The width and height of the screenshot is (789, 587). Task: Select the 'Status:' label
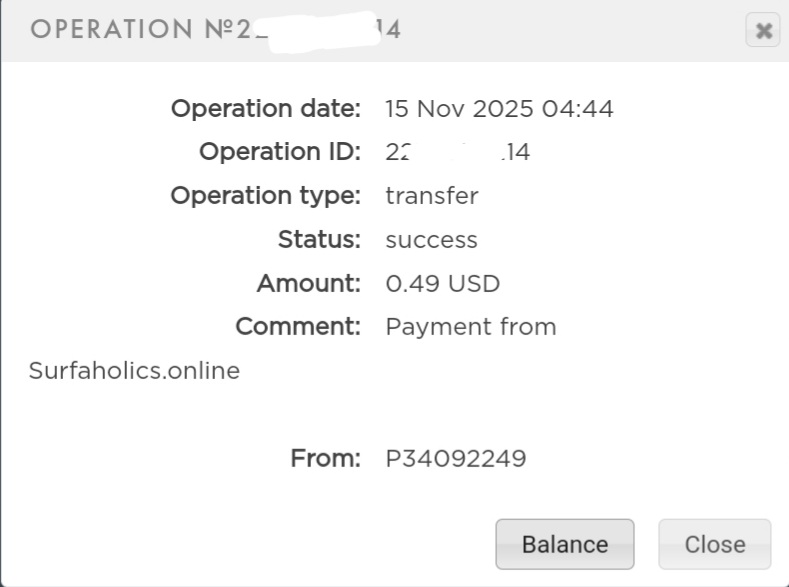[319, 240]
